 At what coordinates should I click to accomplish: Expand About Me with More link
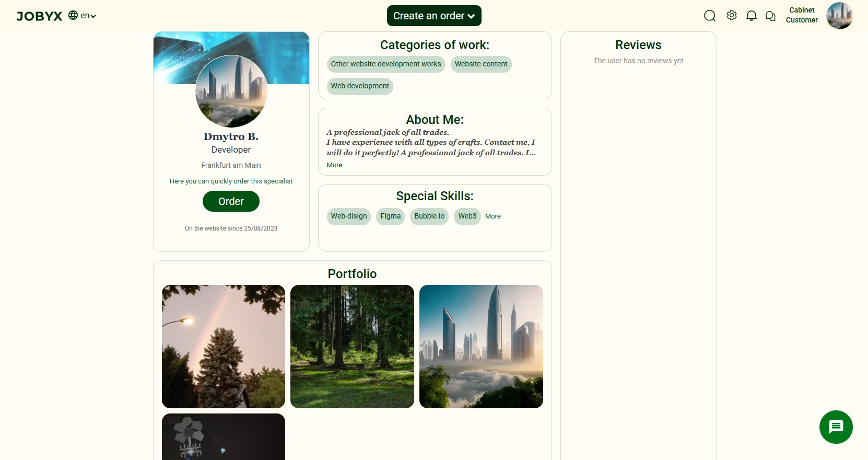[334, 165]
